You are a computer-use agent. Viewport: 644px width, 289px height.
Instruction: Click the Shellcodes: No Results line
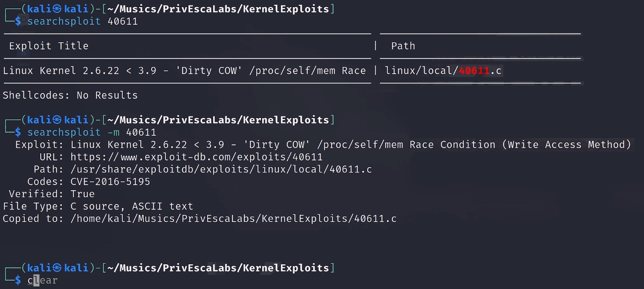[x=70, y=95]
